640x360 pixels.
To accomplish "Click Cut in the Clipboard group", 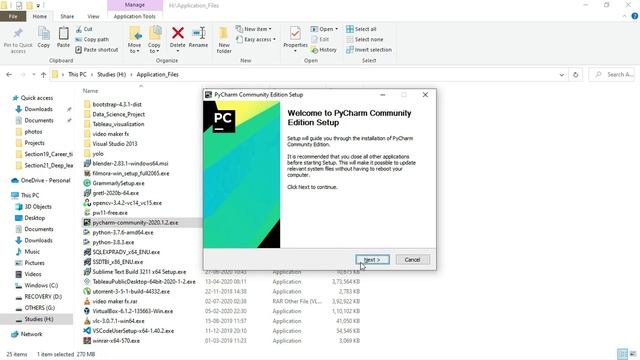I will pos(84,29).
